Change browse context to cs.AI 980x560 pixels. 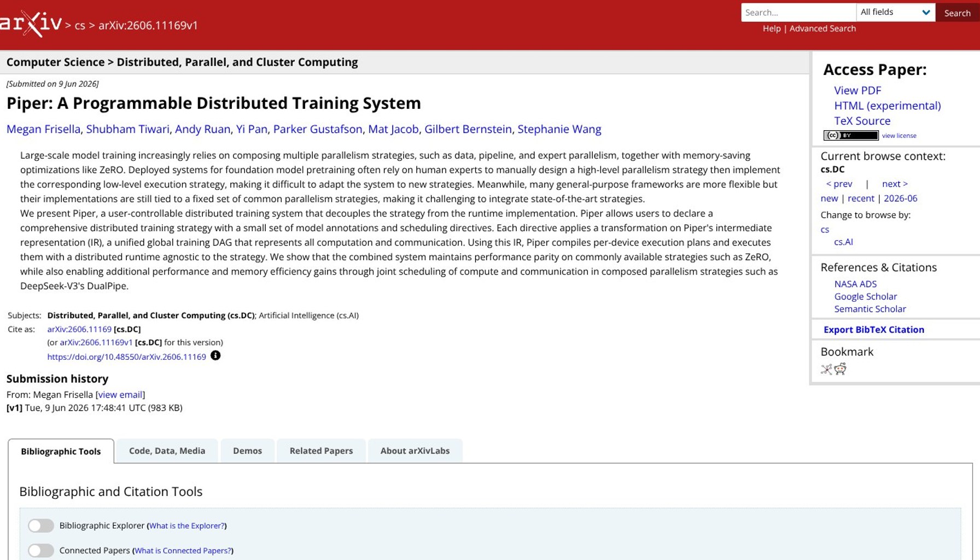click(843, 242)
